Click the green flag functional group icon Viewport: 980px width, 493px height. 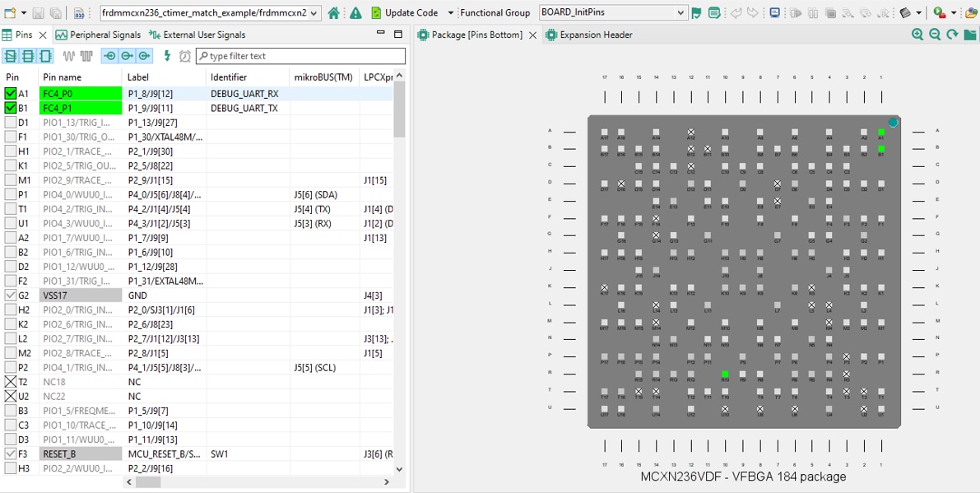point(697,13)
